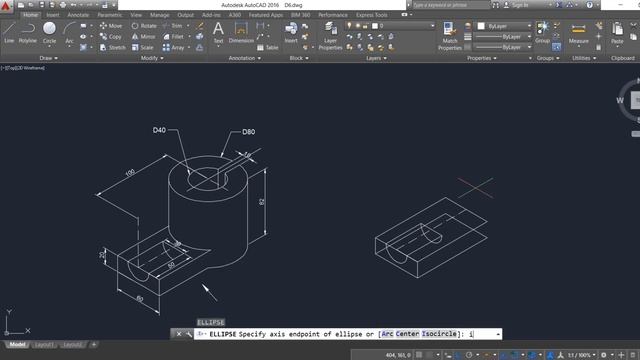This screenshot has width=640, height=360.
Task: Click the Mirror tool
Action: pyautogui.click(x=143, y=37)
